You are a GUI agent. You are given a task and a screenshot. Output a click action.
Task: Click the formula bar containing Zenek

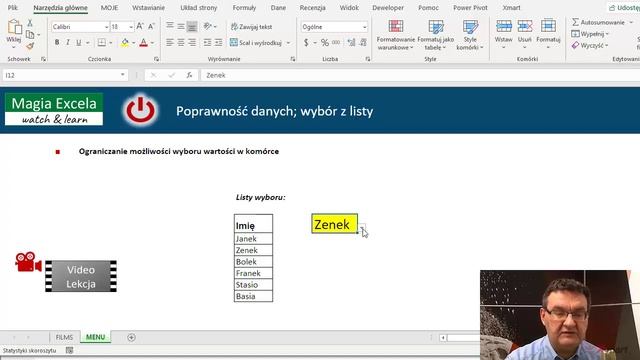(420, 75)
